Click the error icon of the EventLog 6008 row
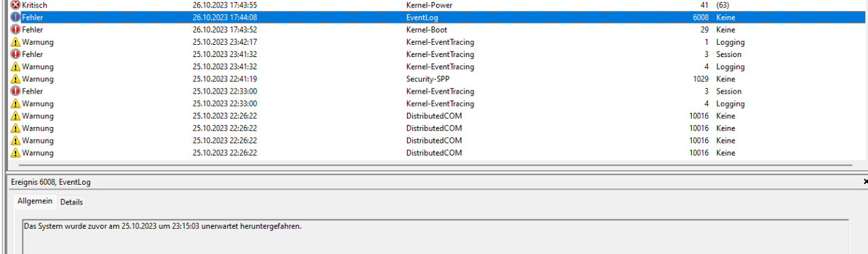This screenshot has height=254, width=868. [16, 17]
